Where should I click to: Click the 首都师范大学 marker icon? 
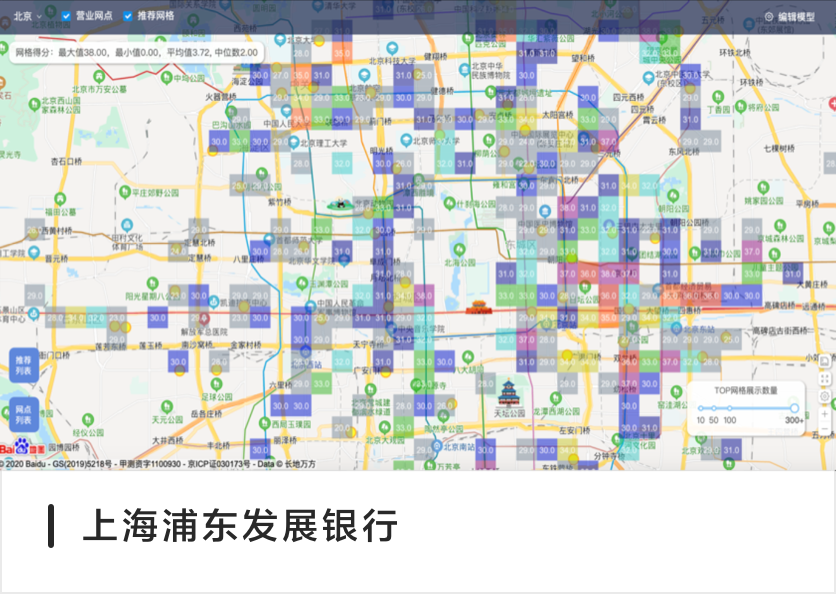269,240
